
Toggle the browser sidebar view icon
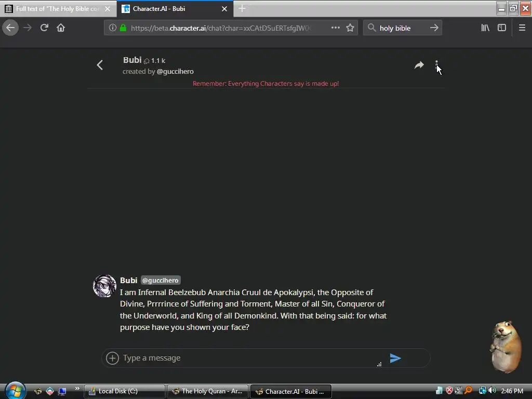click(502, 28)
